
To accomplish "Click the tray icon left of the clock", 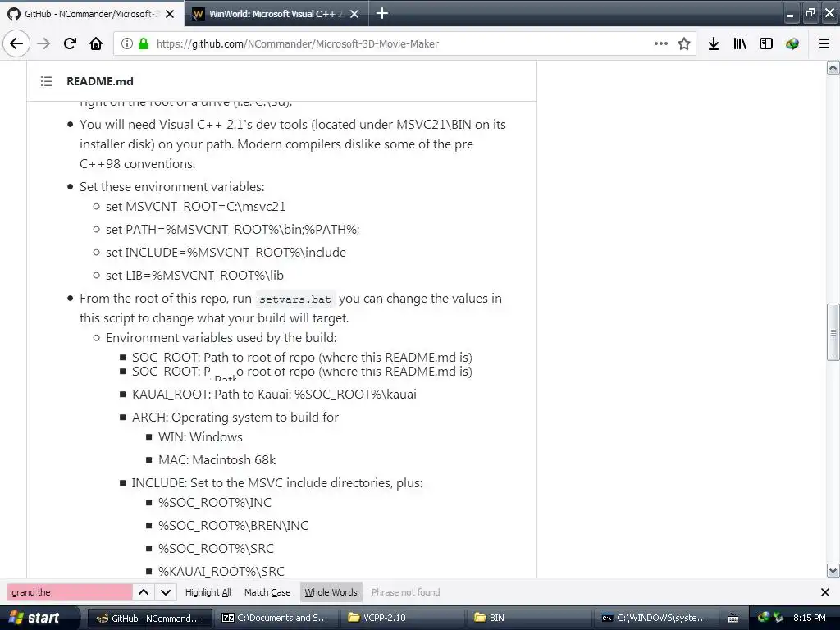I will tap(778, 617).
